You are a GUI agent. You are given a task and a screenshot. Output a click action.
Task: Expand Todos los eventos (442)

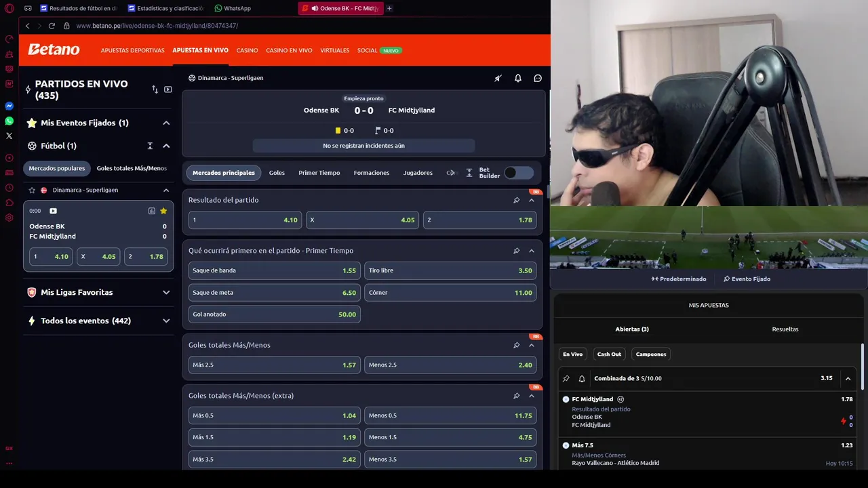166,321
